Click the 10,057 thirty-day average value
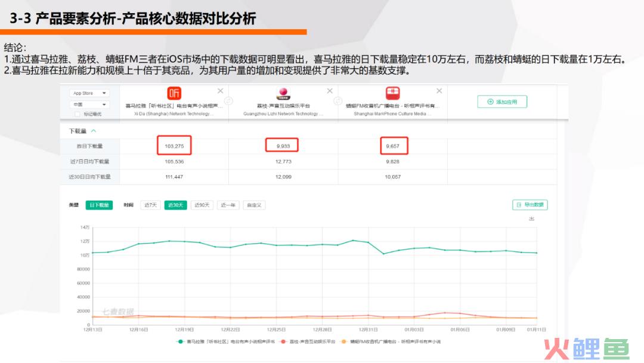Image resolution: width=644 pixels, height=363 pixels. coord(392,177)
